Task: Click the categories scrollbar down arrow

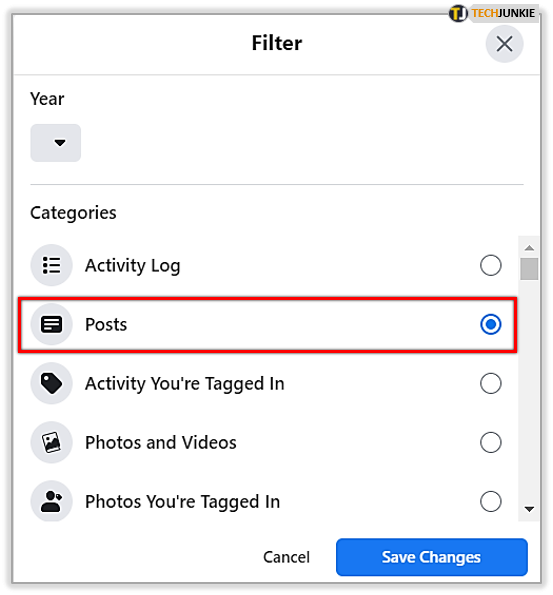Action: pos(529,509)
